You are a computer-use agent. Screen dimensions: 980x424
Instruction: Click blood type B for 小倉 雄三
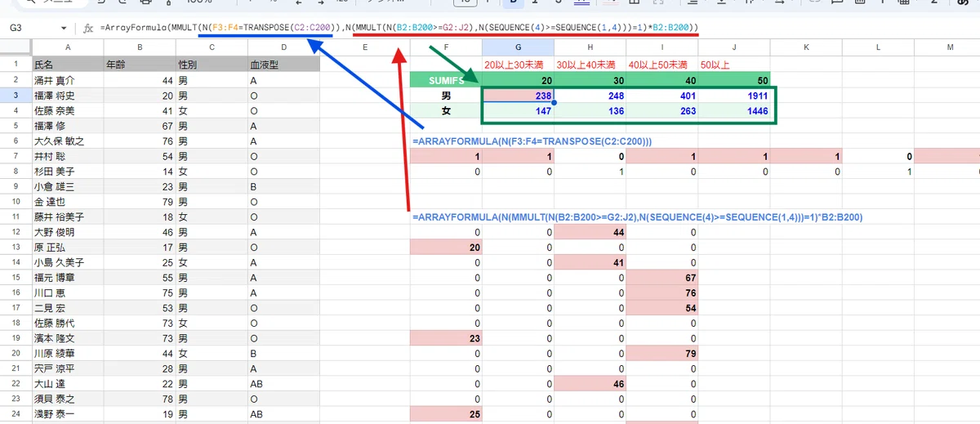(x=283, y=187)
